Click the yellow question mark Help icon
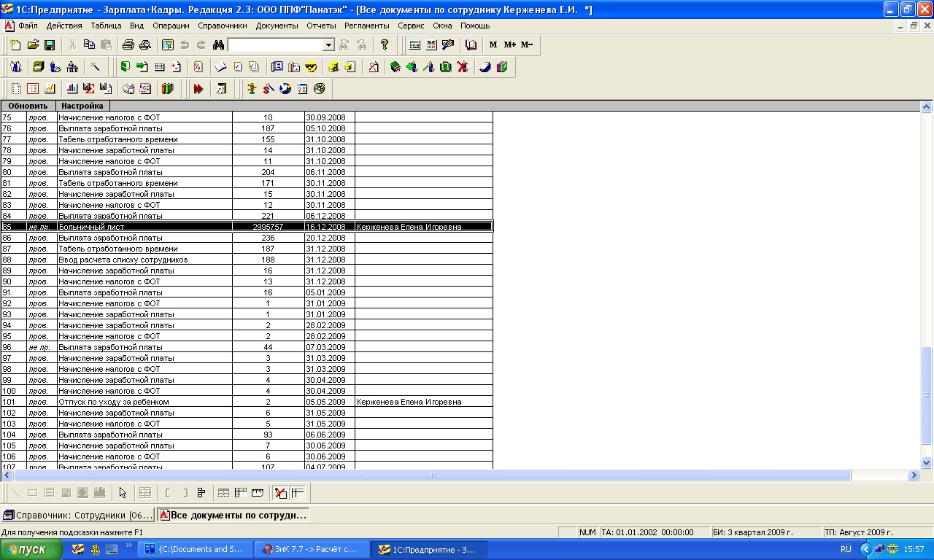 [385, 45]
